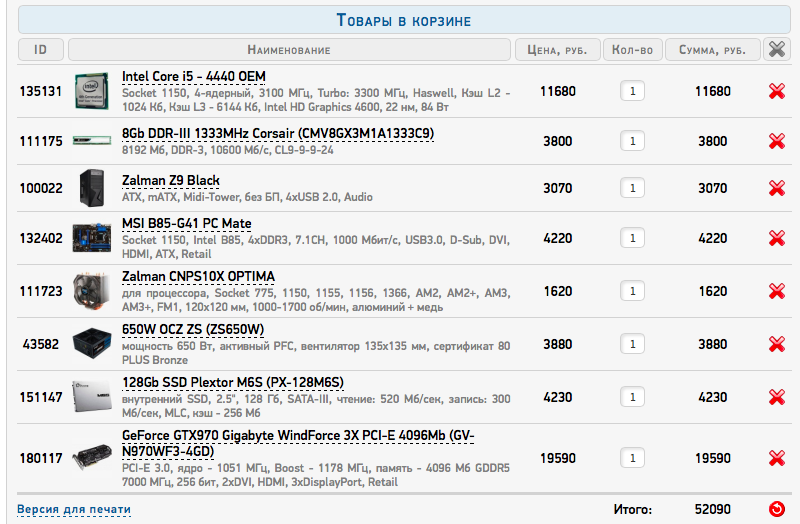Delete Zalman CNPS10X OPTIMA cooler row

[777, 291]
